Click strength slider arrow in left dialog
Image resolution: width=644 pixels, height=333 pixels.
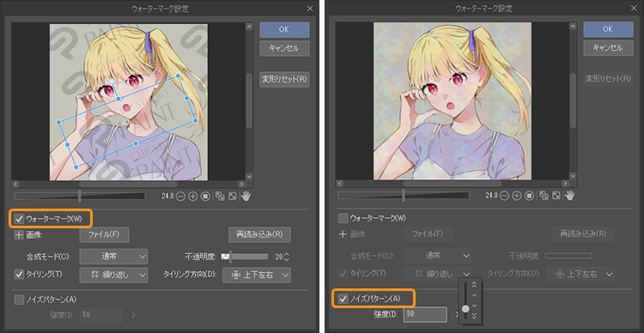132,315
